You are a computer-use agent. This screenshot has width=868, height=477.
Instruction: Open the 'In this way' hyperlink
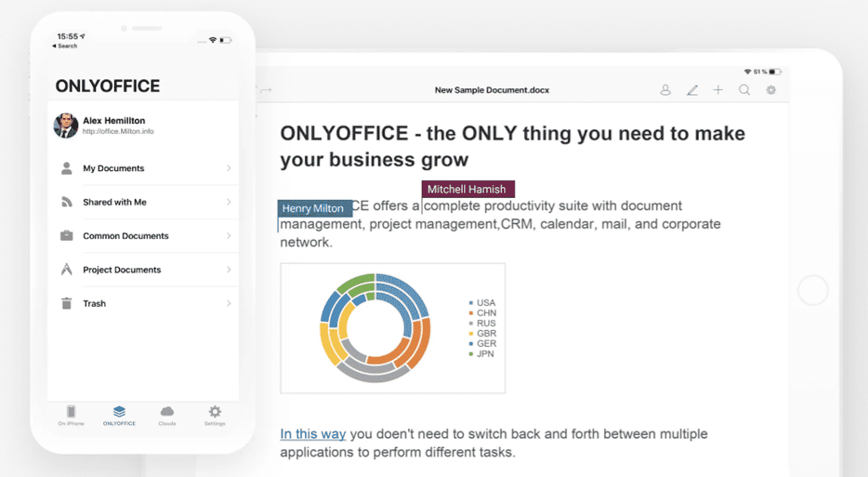(312, 434)
